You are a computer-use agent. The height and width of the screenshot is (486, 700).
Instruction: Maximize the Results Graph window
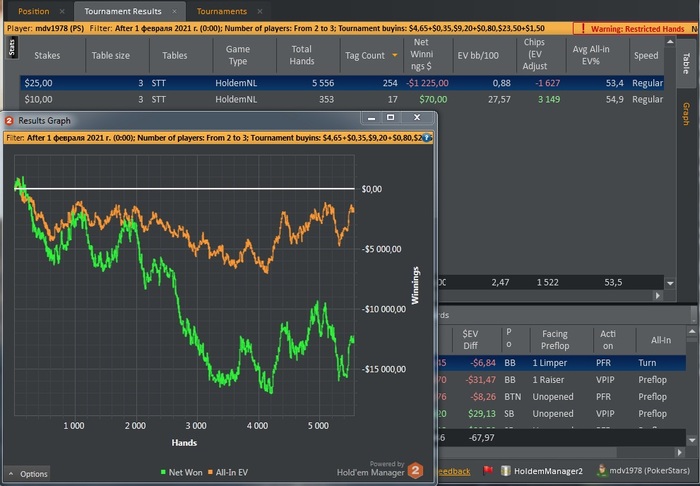pos(391,118)
